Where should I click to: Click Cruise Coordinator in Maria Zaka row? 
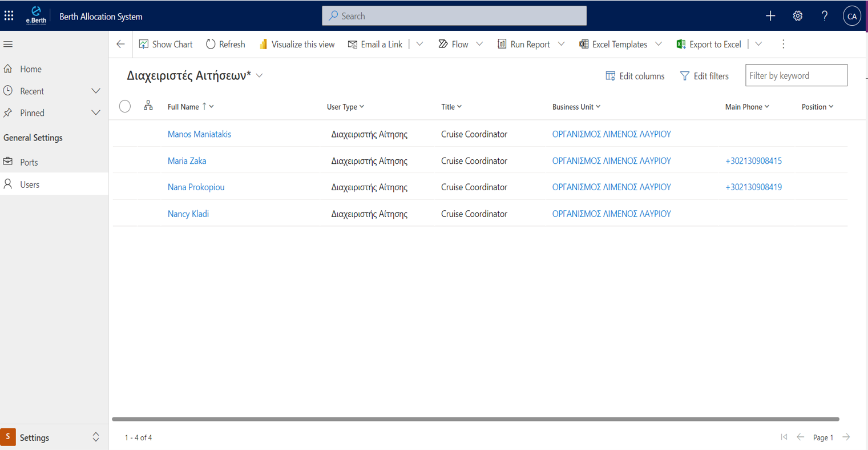pyautogui.click(x=474, y=161)
